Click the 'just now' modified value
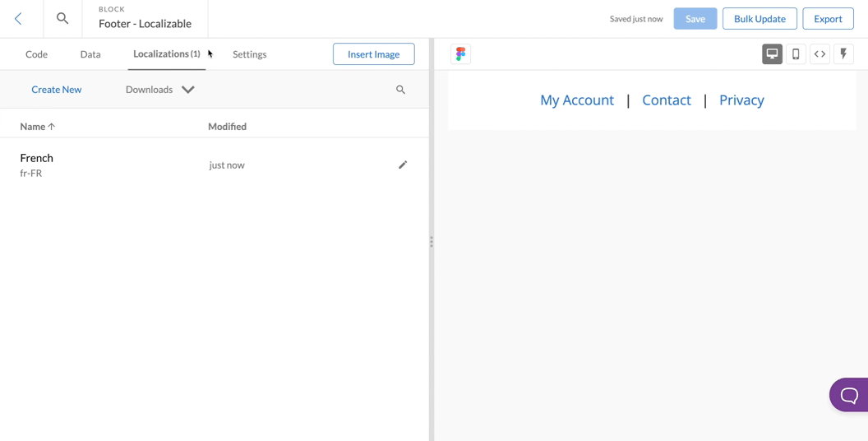This screenshot has width=868, height=441. click(227, 165)
